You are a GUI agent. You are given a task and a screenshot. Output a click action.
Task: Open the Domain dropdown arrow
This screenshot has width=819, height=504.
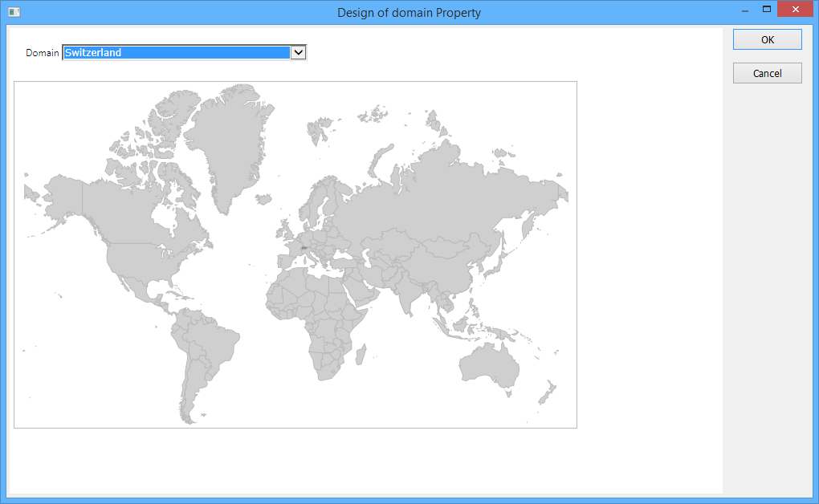(x=298, y=52)
